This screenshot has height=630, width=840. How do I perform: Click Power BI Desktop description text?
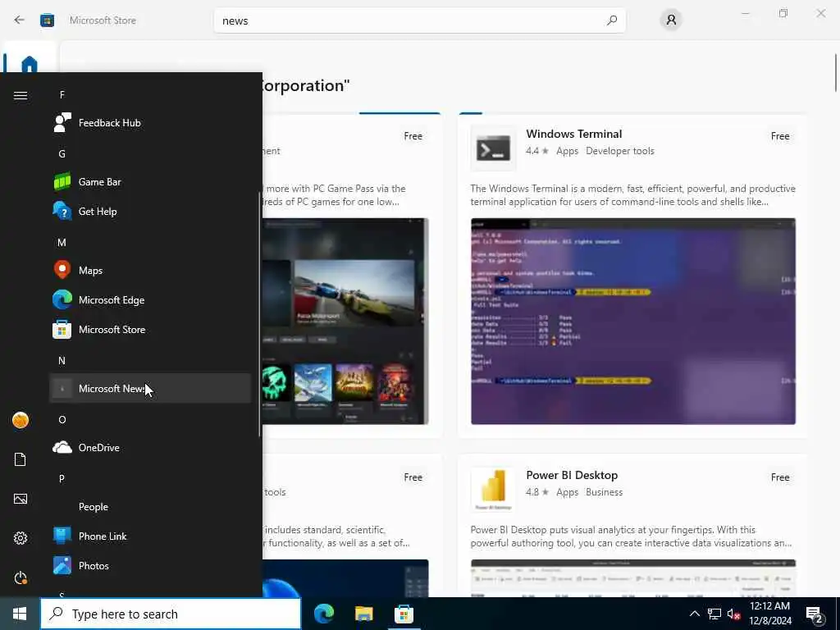[631, 536]
